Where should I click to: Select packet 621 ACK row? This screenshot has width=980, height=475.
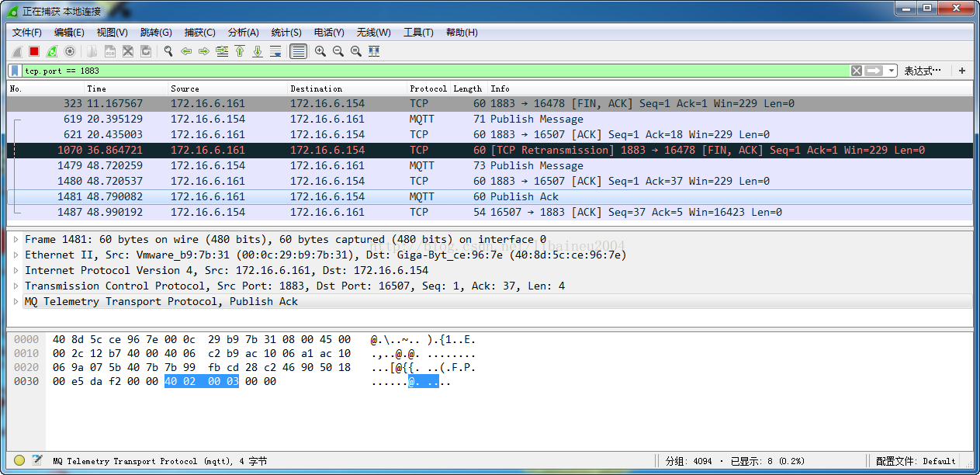tap(490, 134)
